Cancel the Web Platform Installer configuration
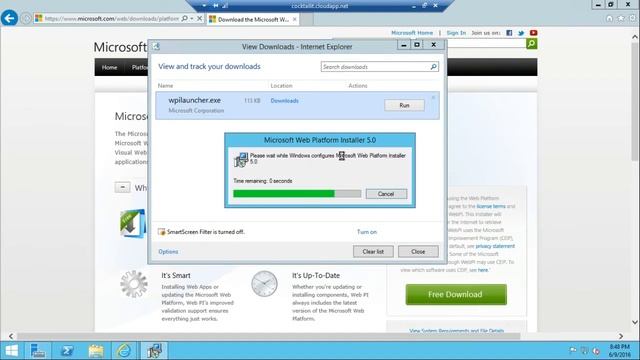 click(x=386, y=194)
